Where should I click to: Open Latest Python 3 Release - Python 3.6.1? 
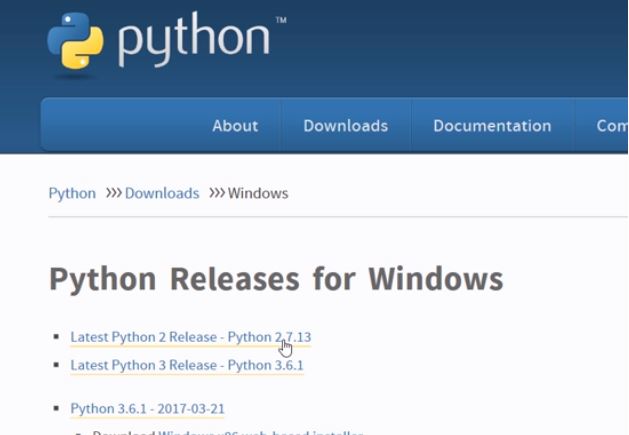pyautogui.click(x=186, y=365)
